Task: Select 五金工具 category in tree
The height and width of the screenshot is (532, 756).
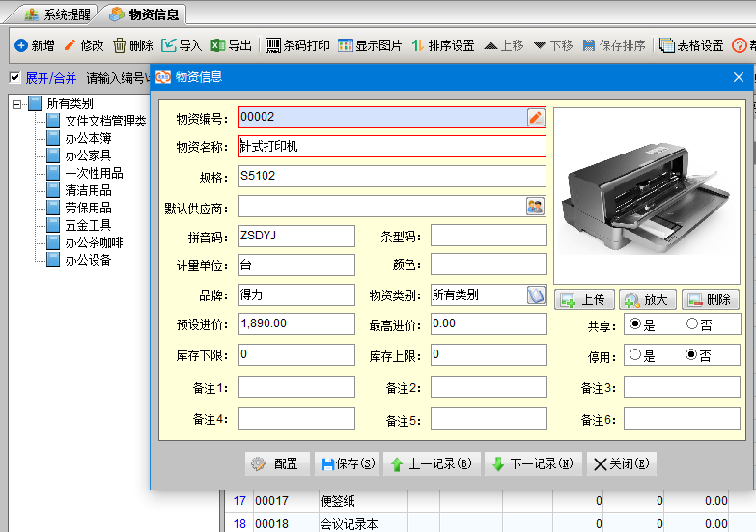Action: [x=88, y=225]
